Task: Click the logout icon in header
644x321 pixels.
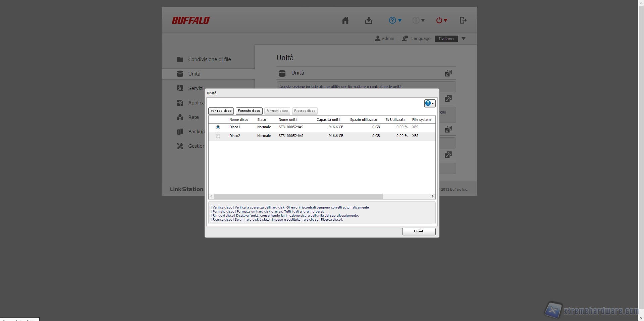Action: click(463, 20)
